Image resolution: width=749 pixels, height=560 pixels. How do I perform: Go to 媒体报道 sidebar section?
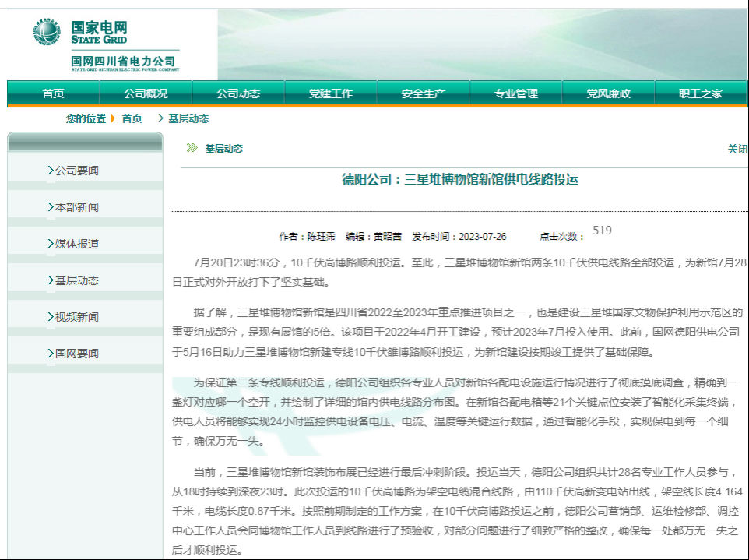coord(76,244)
